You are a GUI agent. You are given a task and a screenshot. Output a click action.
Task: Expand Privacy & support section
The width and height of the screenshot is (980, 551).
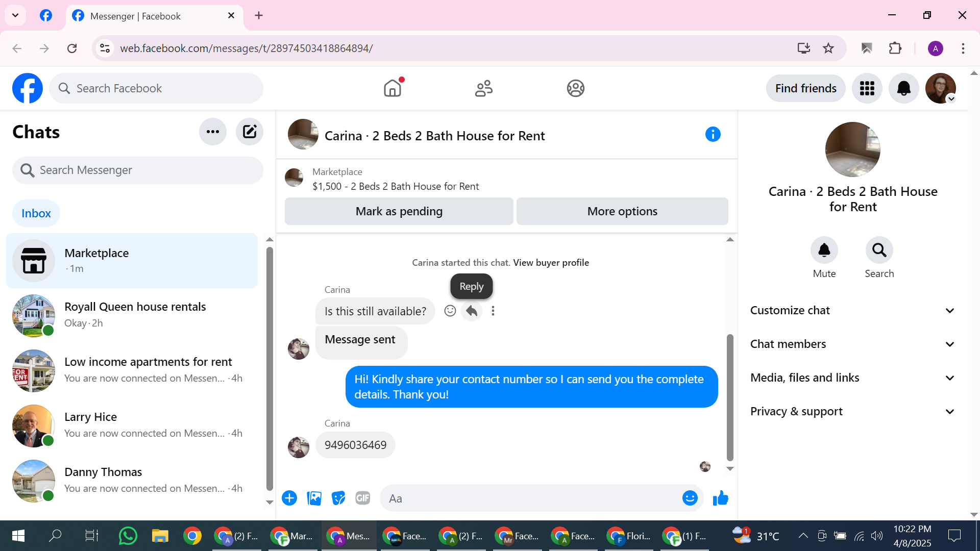tap(852, 411)
